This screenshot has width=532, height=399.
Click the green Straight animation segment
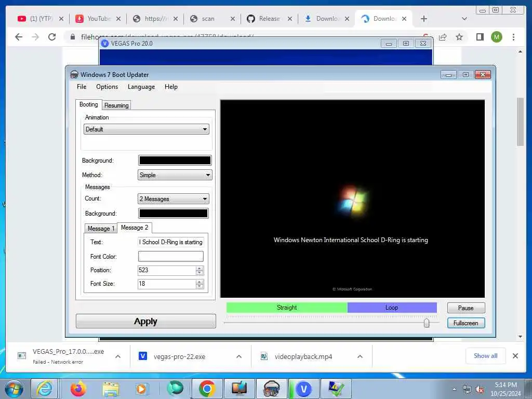[x=287, y=308]
